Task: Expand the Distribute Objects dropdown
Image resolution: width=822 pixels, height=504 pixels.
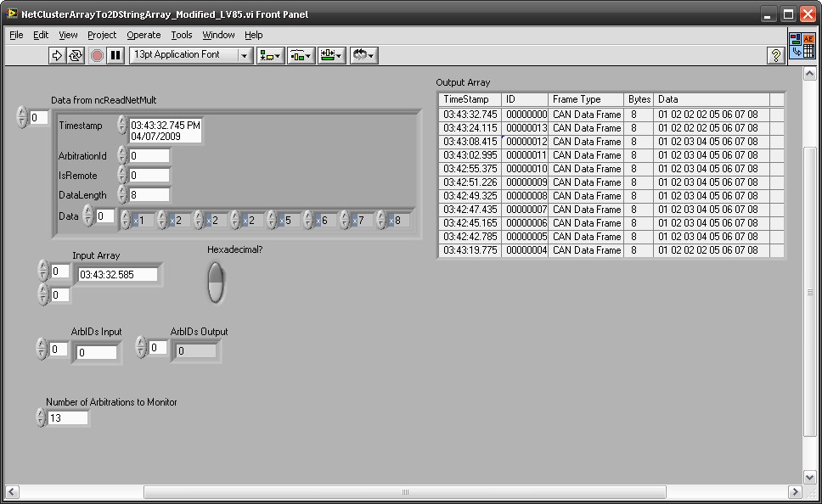Action: 301,55
